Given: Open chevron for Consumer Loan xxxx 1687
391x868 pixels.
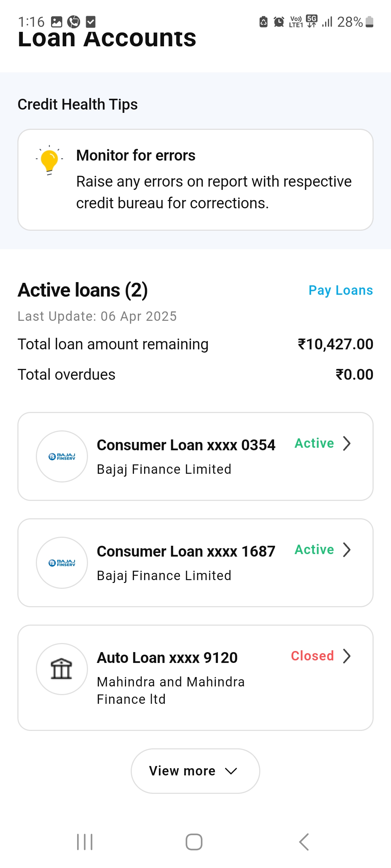Looking at the screenshot, I should click(x=347, y=550).
